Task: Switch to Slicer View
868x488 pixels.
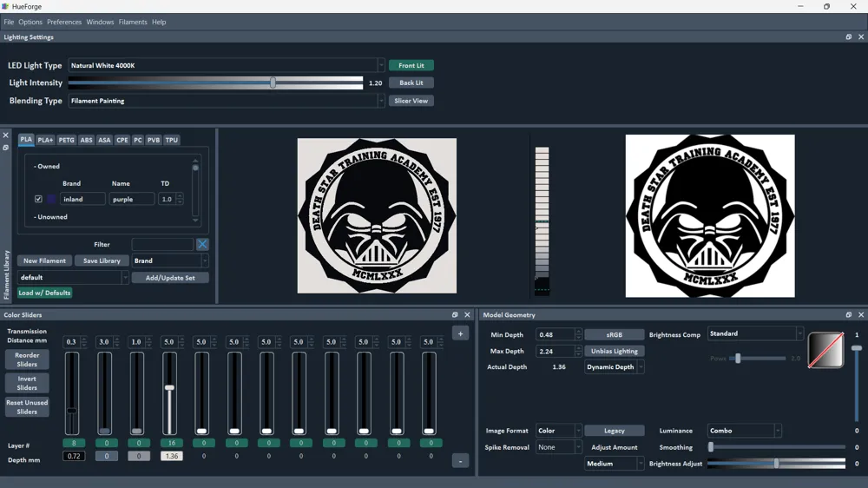Action: [x=411, y=101]
